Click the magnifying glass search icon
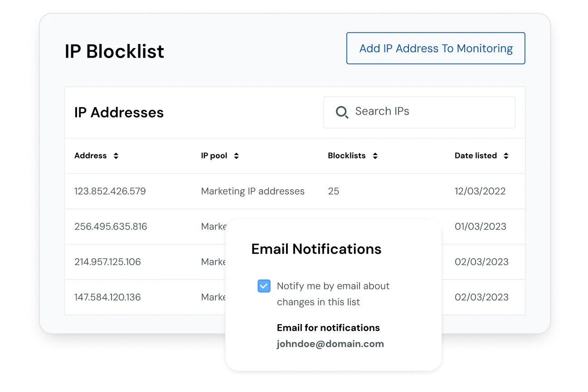Screen dimensions: 588x392 342,112
